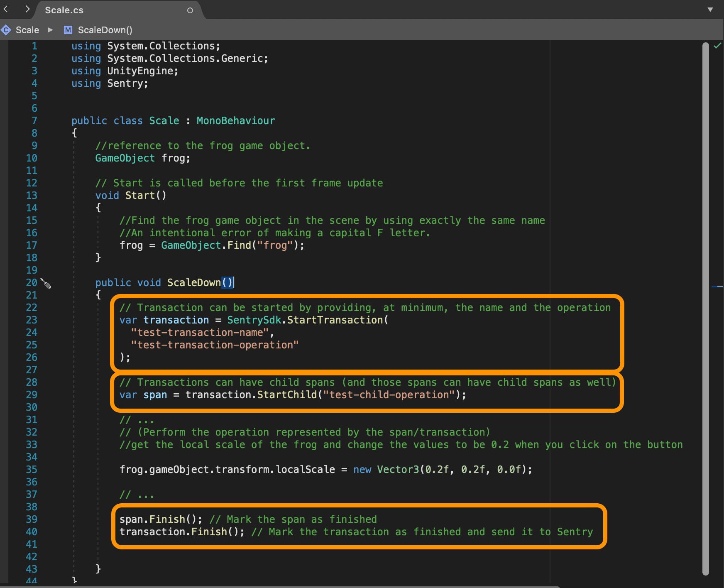Viewport: 724px width, 588px height.
Task: Click line number 20 in the gutter
Action: pos(32,283)
